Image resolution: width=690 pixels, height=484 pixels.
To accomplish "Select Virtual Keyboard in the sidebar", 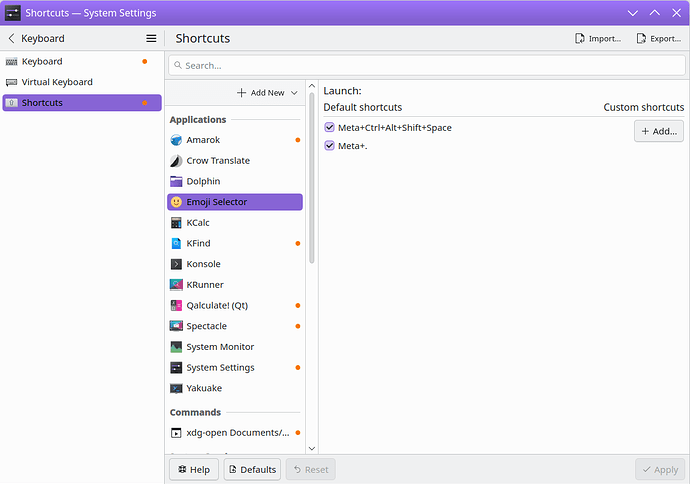I will tap(82, 82).
